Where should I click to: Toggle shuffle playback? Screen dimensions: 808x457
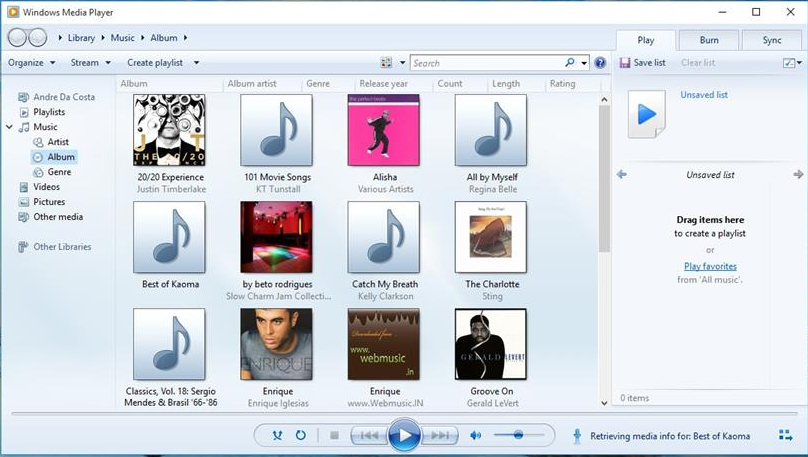(277, 435)
